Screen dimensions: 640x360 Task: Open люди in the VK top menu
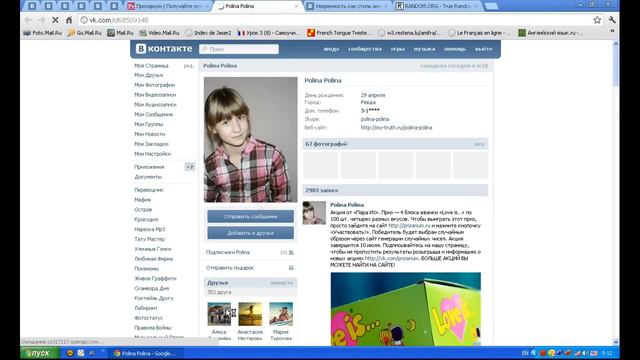[331, 49]
